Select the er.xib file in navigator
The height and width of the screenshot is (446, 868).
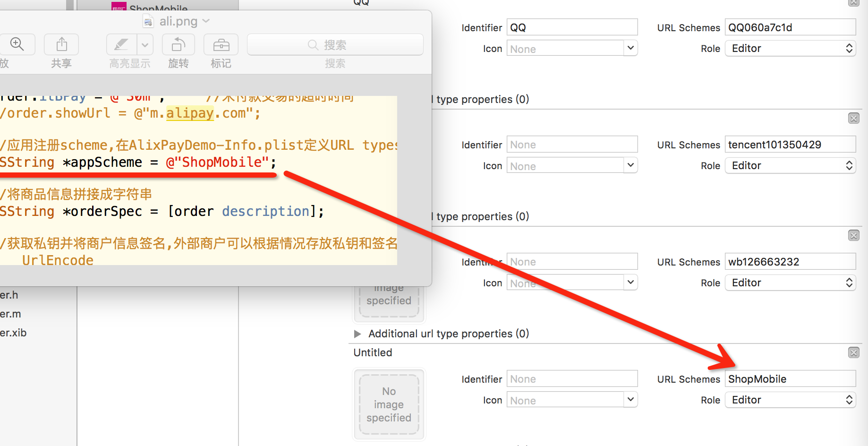coord(13,333)
